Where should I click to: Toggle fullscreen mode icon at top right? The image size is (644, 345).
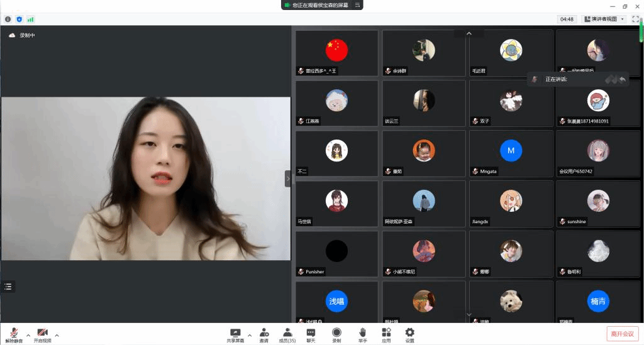635,19
